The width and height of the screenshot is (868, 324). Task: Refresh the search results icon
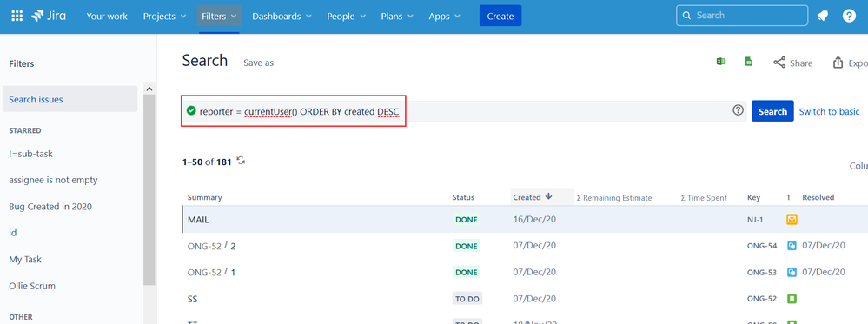[241, 162]
